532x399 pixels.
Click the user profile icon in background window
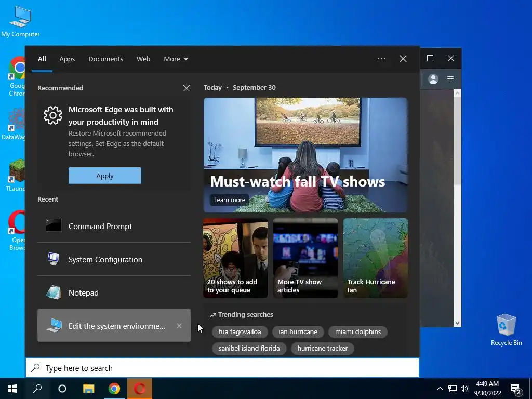[x=433, y=79]
